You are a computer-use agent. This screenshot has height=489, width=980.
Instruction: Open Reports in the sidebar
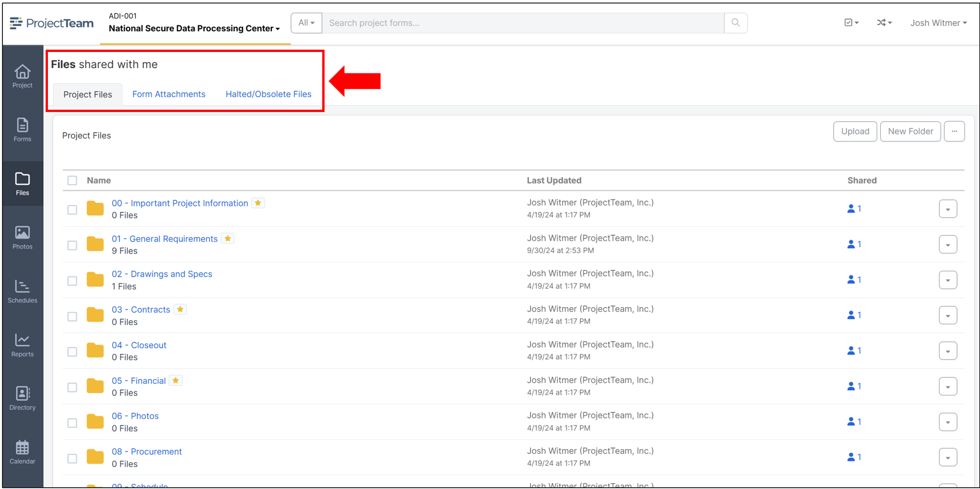click(23, 345)
